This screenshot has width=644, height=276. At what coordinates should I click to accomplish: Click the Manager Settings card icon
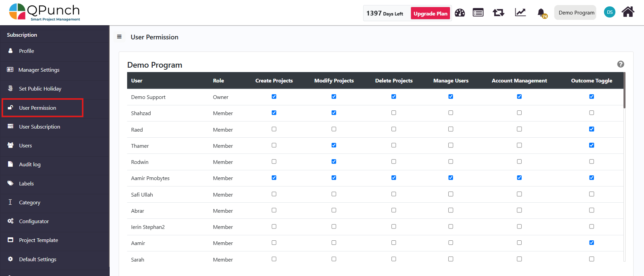click(x=10, y=69)
